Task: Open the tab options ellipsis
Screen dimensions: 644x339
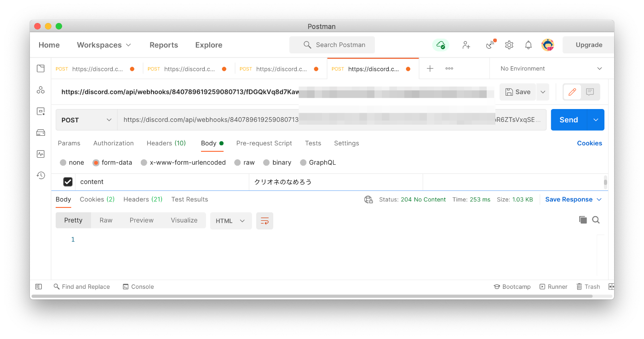Action: (449, 69)
